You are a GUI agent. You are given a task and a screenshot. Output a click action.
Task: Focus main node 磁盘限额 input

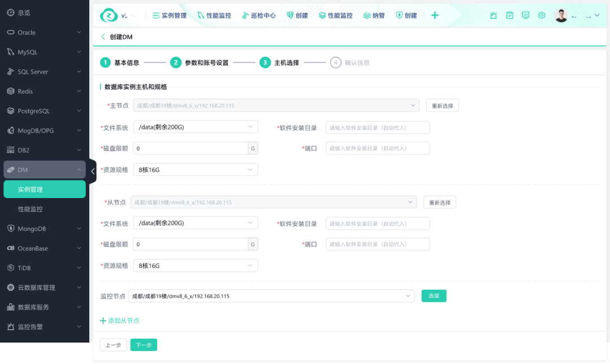point(191,148)
